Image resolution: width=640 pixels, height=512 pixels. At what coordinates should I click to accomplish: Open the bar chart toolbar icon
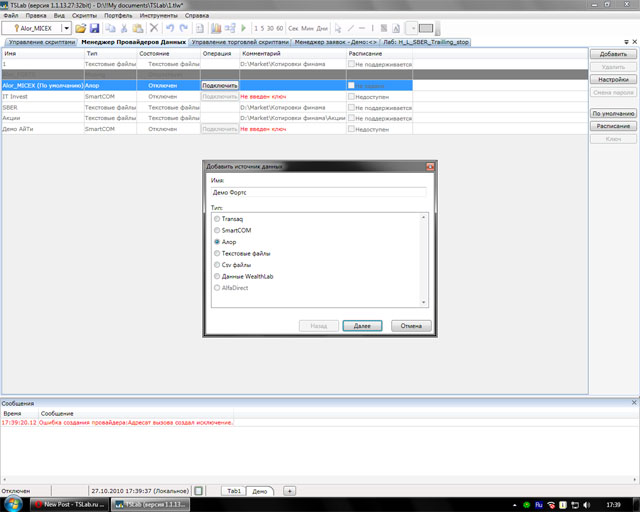tap(216, 28)
